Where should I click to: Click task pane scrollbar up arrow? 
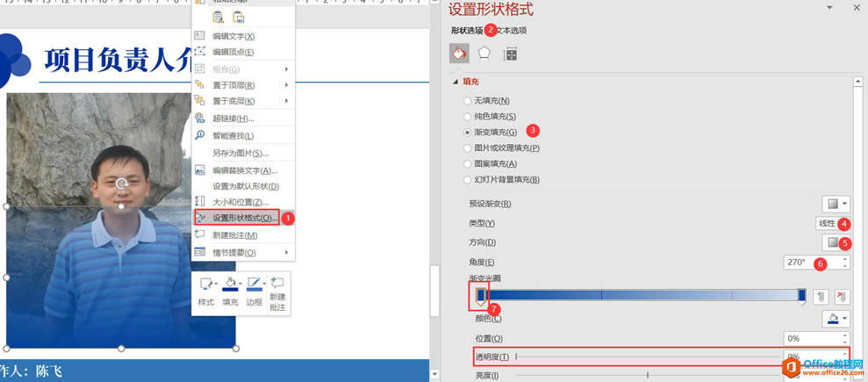(858, 82)
